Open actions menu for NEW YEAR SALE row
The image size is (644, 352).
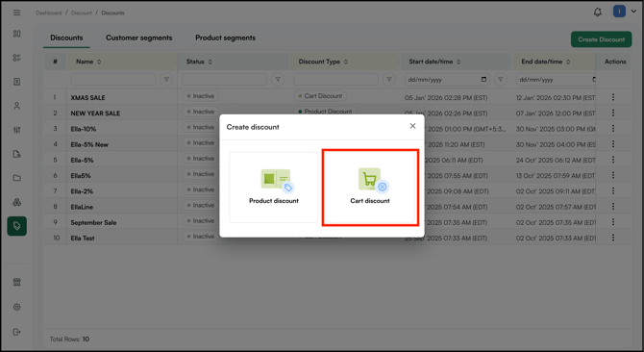[613, 113]
